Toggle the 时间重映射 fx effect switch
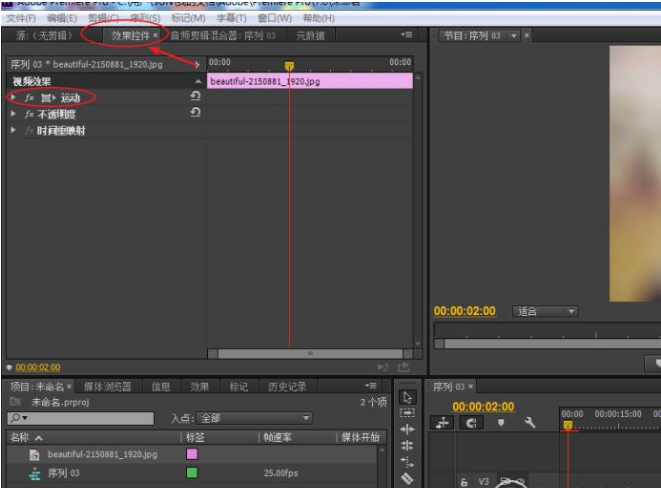This screenshot has width=661, height=488. (30, 131)
